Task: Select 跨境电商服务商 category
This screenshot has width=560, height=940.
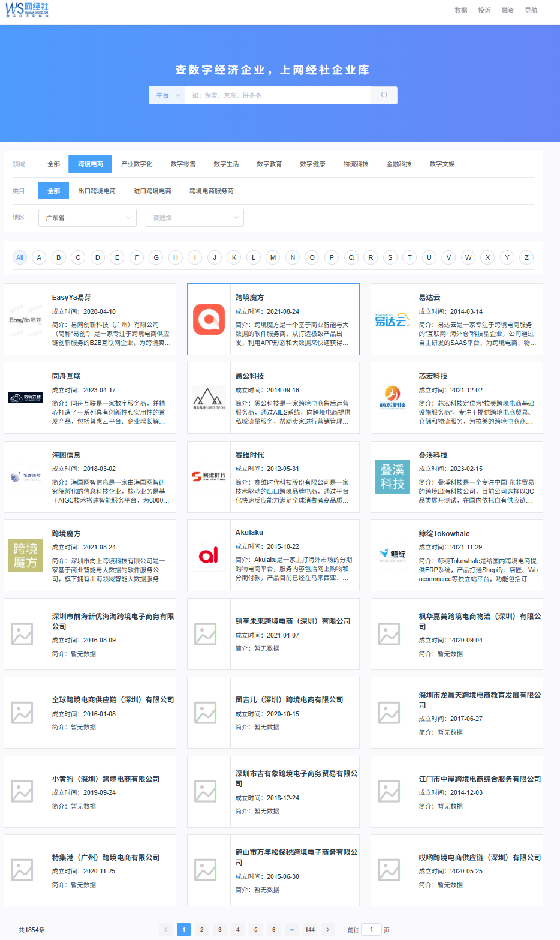Action: click(212, 191)
